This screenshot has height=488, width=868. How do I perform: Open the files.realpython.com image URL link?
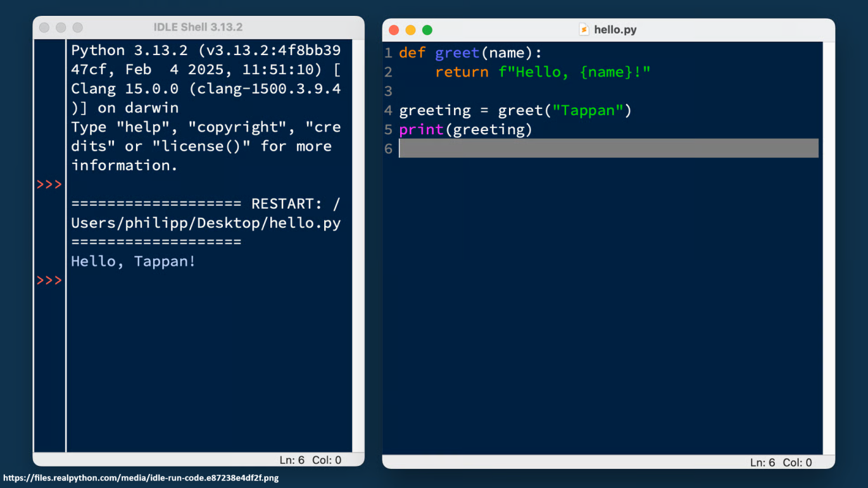[141, 478]
